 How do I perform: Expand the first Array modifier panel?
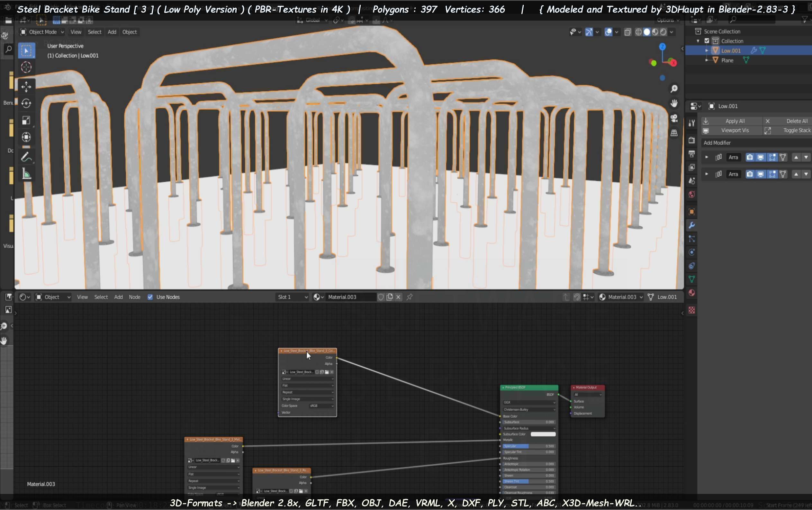(707, 157)
